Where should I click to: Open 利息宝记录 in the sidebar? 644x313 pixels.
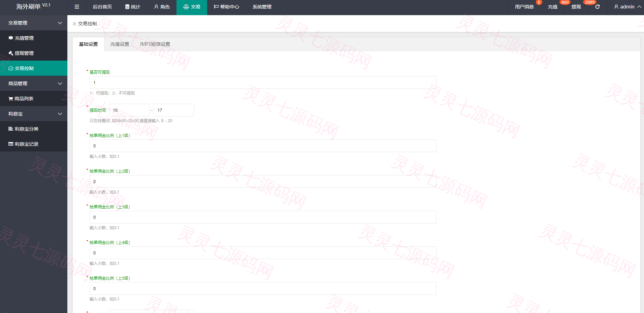click(x=34, y=144)
